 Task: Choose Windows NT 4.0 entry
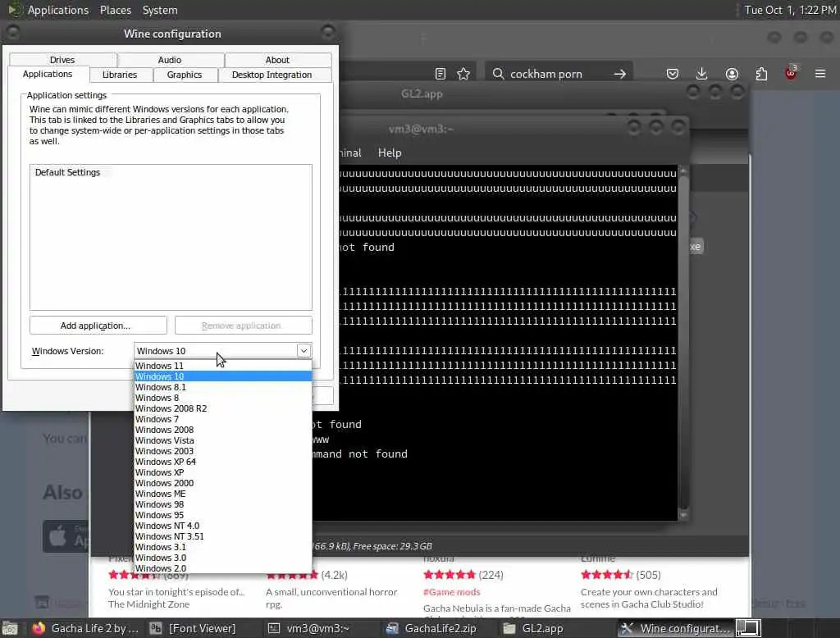[x=222, y=526]
